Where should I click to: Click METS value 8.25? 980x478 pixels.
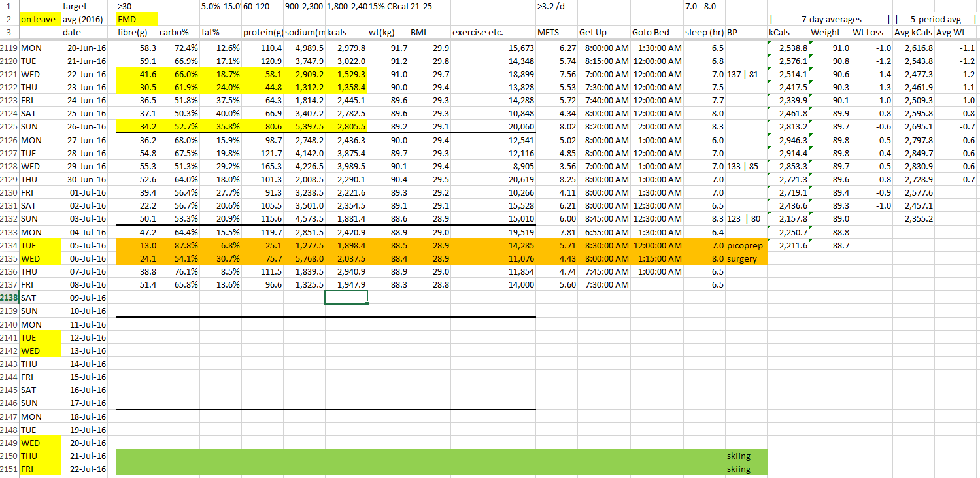click(556, 179)
